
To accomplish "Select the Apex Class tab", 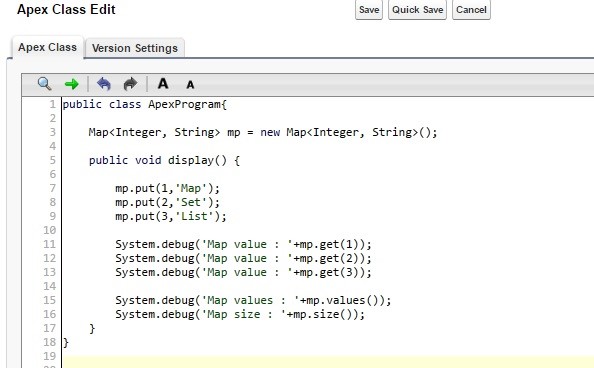I will (x=47, y=47).
